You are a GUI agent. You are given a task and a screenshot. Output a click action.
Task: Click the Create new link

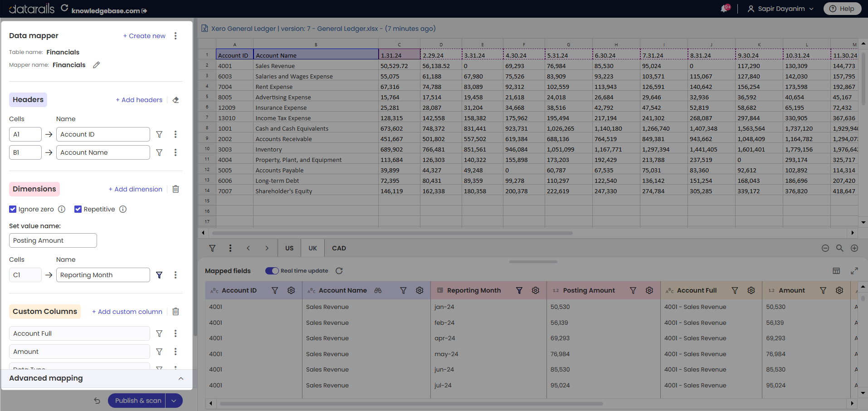tap(144, 36)
